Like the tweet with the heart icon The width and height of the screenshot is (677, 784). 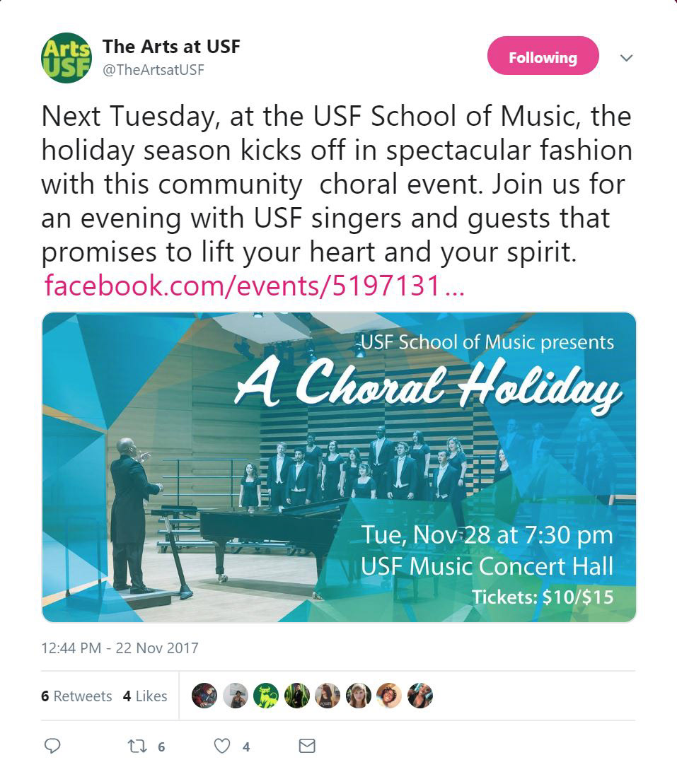tap(222, 746)
